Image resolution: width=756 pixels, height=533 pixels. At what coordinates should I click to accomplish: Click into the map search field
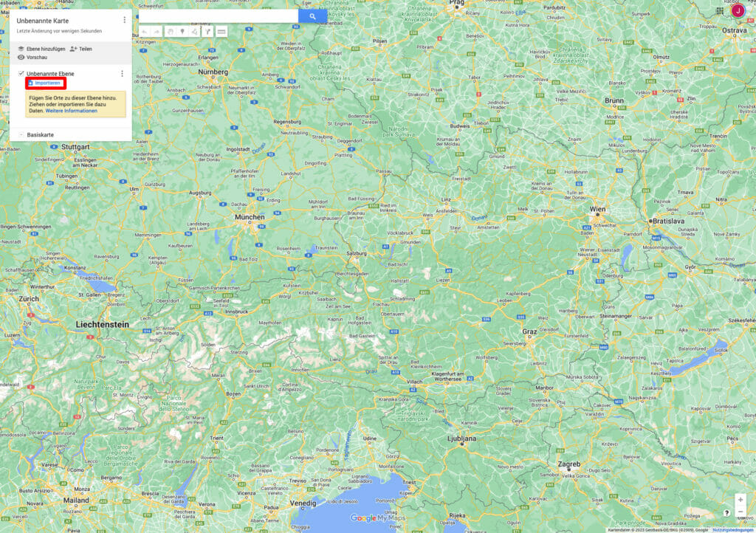click(x=218, y=16)
